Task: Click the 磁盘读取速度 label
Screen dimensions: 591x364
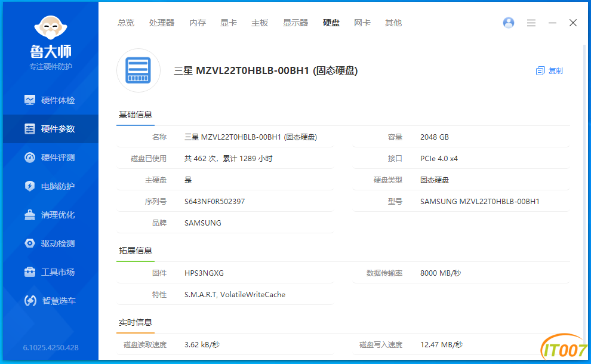Action: [145, 345]
